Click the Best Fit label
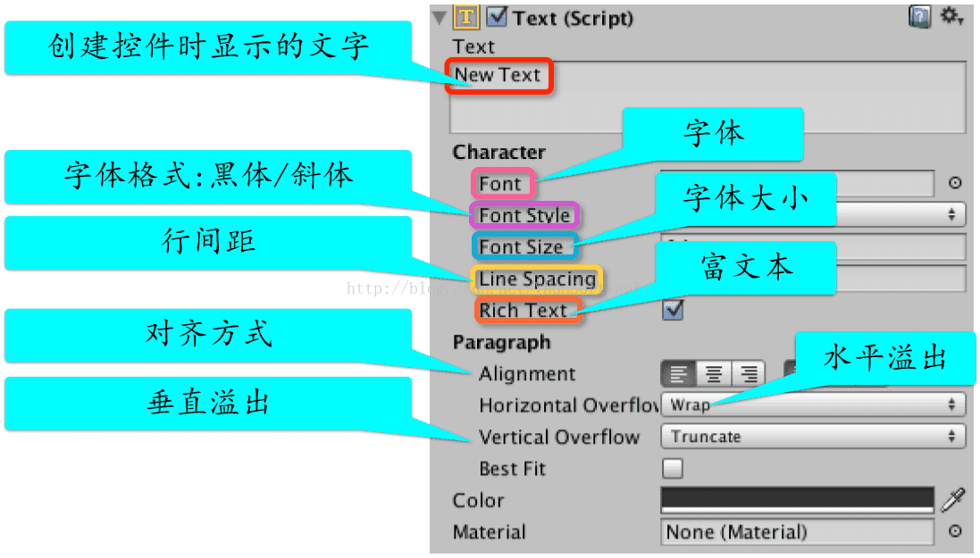 513,469
